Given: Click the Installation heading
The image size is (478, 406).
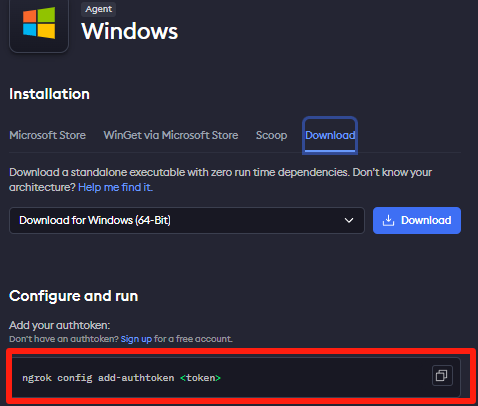Looking at the screenshot, I should (x=49, y=94).
